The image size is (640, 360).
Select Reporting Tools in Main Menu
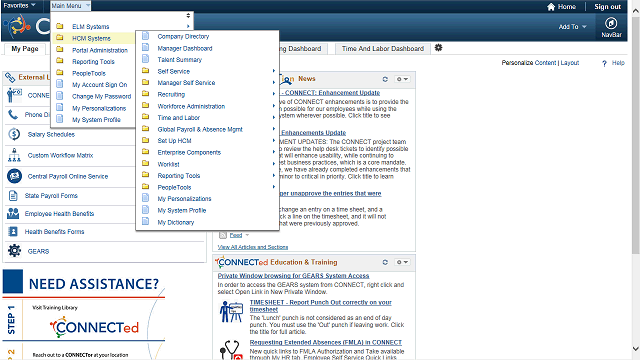93,62
